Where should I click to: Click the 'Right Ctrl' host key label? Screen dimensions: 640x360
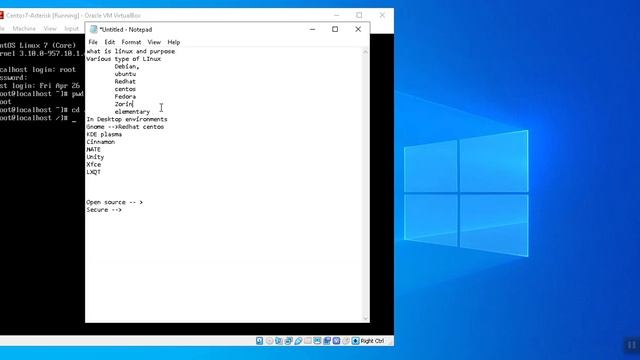(372, 341)
